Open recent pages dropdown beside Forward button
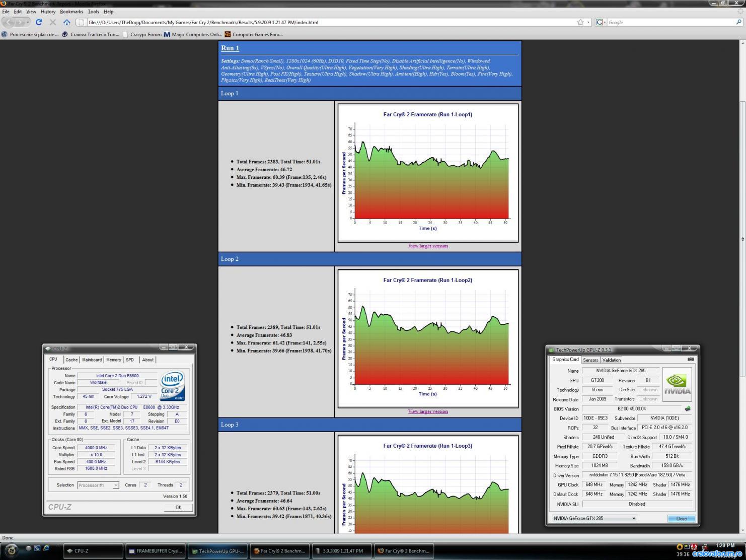Screen dimensions: 746x560 pyautogui.click(x=28, y=22)
